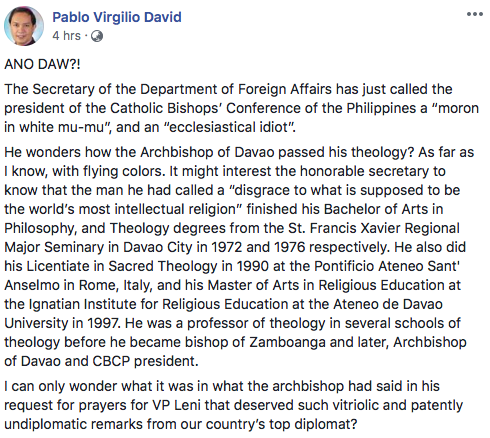Image resolution: width=490 pixels, height=438 pixels.
Task: Open the post via the 4 hrs timestamp
Action: (x=66, y=36)
